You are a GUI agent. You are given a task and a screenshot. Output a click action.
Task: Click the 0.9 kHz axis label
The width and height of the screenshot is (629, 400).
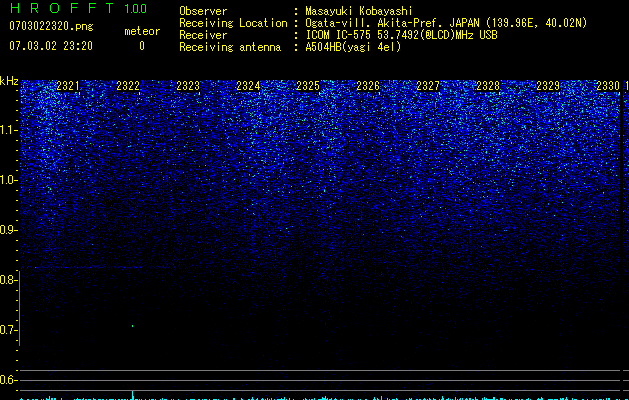(x=9, y=230)
